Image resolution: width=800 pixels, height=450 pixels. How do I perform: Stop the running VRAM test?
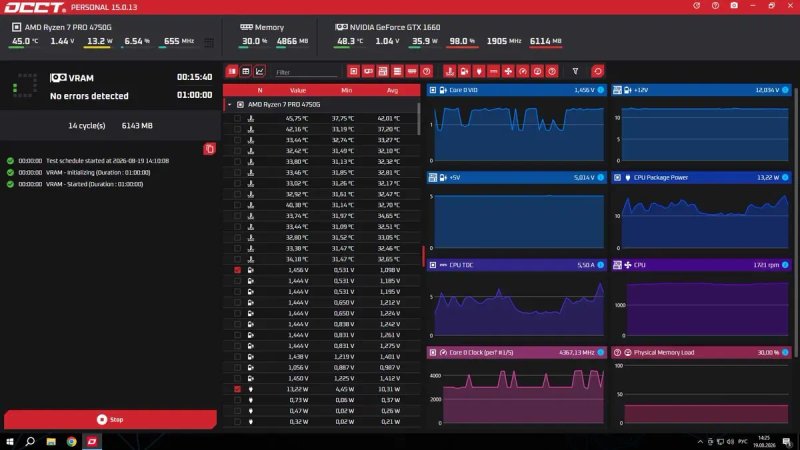pos(110,419)
